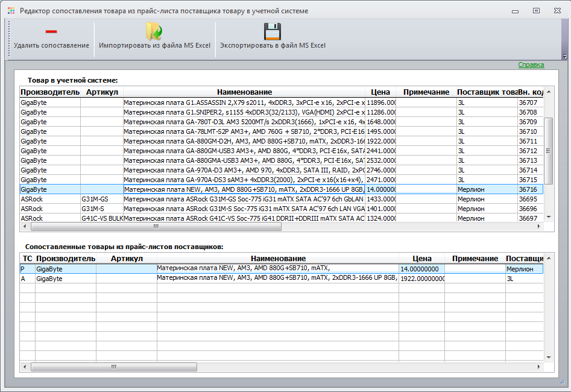Click lower table 'Поставщи' column header
This screenshot has height=392, width=571.
click(x=525, y=259)
